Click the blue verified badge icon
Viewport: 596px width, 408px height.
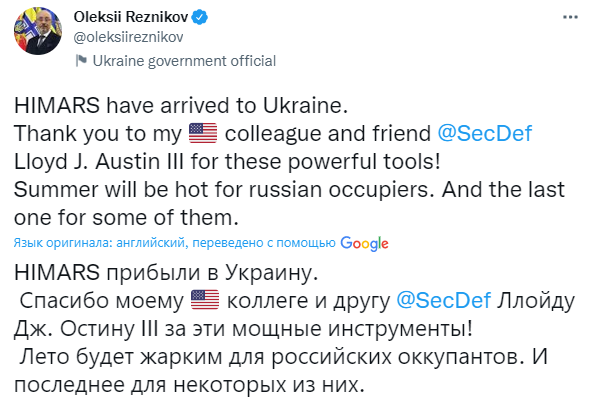199,17
